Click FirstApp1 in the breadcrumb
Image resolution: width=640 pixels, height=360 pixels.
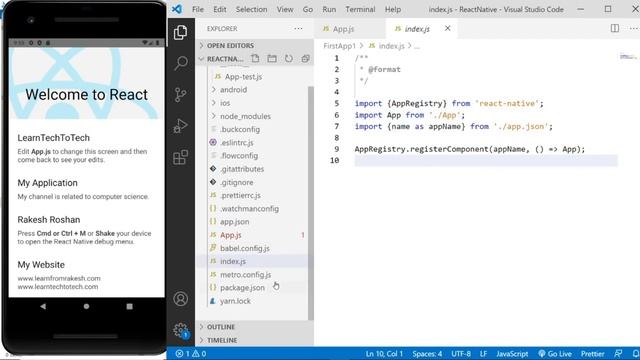point(339,46)
